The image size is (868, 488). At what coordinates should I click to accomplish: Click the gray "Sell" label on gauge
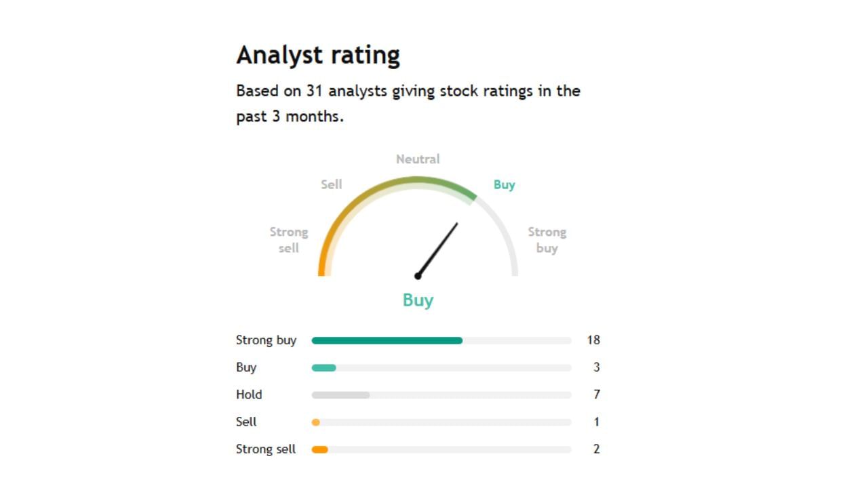[x=332, y=184]
